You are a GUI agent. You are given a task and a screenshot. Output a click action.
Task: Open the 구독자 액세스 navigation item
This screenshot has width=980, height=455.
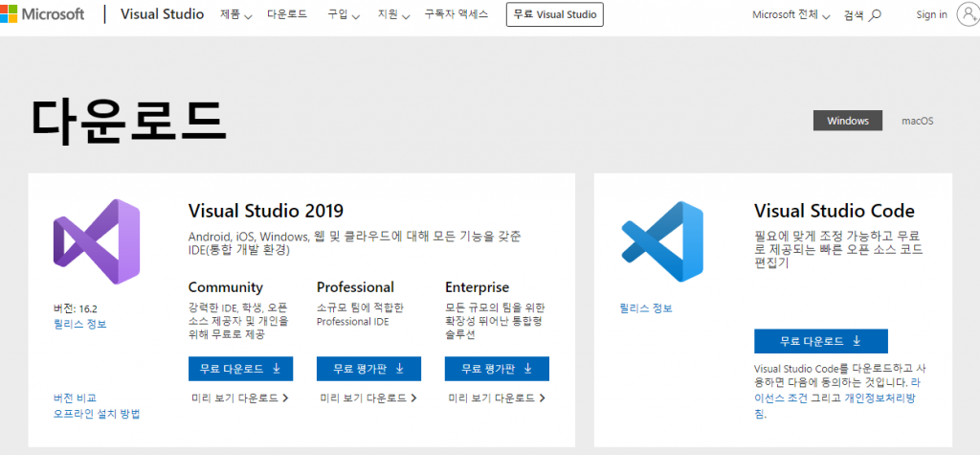coord(457,15)
